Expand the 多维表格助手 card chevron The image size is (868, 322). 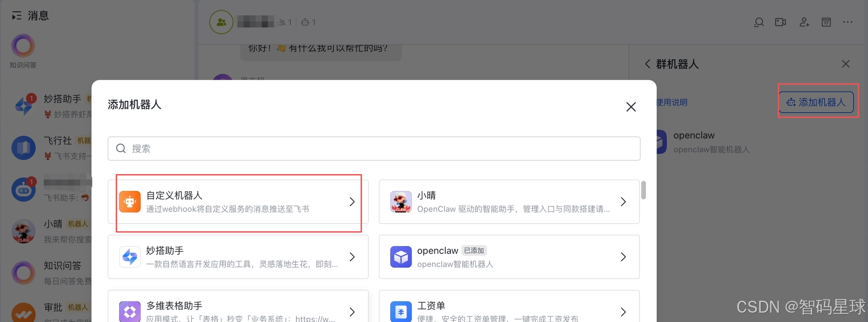[x=352, y=312]
